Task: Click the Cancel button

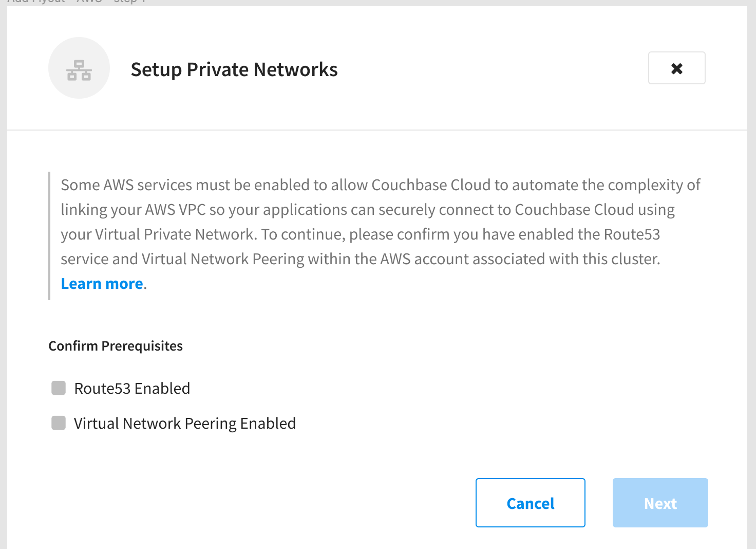Action: click(x=530, y=503)
